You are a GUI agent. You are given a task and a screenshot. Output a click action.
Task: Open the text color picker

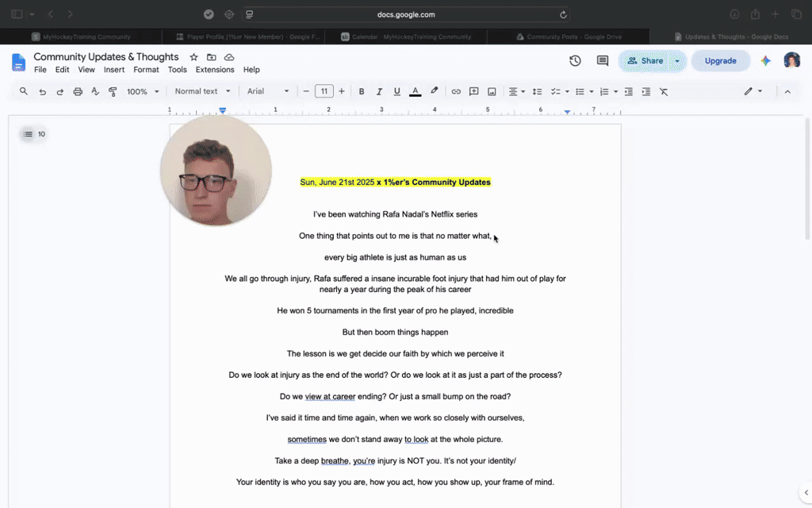415,92
